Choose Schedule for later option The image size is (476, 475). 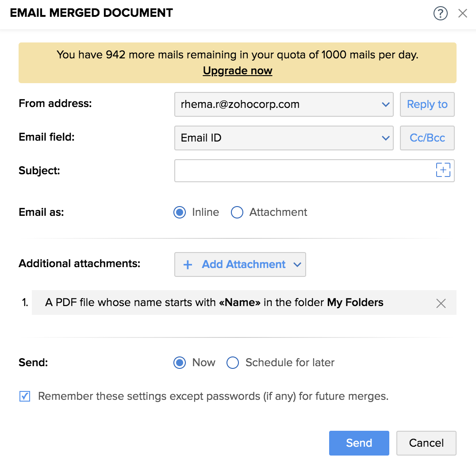coord(233,363)
